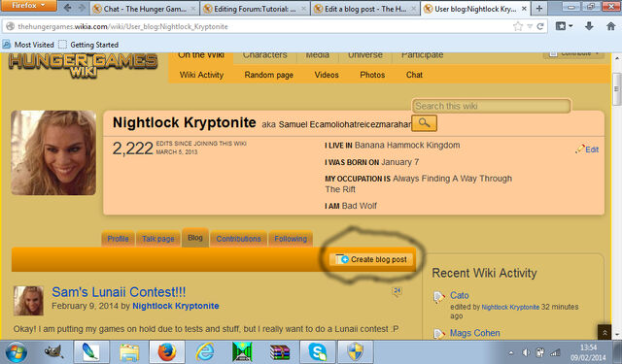Screen dimensions: 622x364
Task: Open the Getting Started bookmark
Action: (88, 45)
